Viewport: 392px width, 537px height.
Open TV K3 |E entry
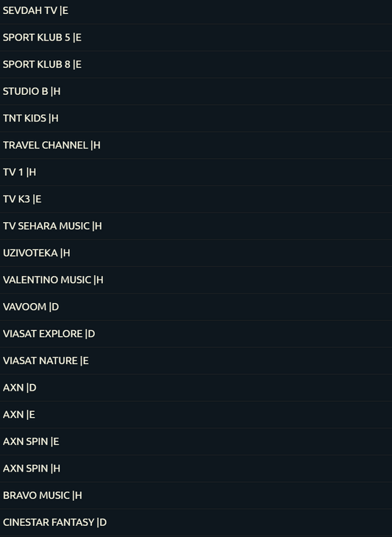(x=196, y=199)
